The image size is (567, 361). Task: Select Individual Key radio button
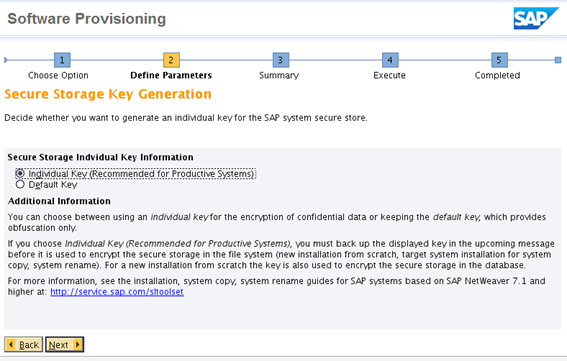(x=20, y=174)
